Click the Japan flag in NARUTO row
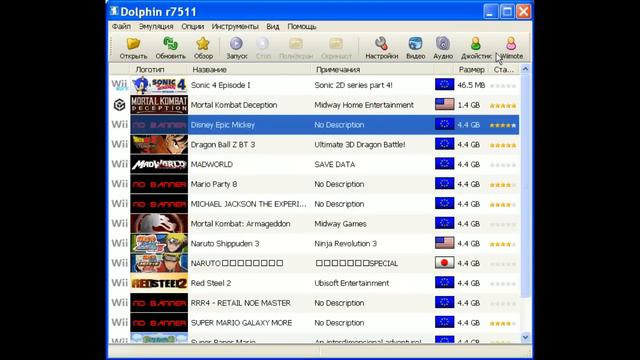This screenshot has height=360, width=640. pos(444,262)
